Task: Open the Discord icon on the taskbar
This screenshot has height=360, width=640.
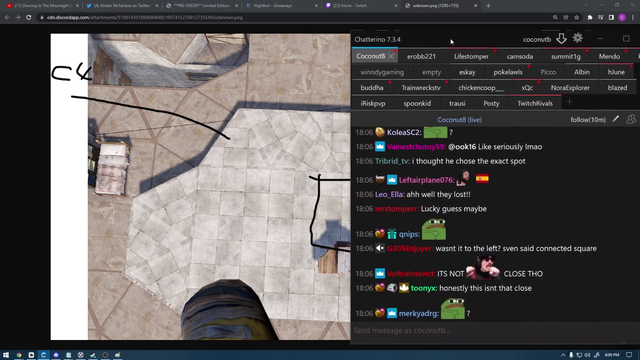Action: 56,355
